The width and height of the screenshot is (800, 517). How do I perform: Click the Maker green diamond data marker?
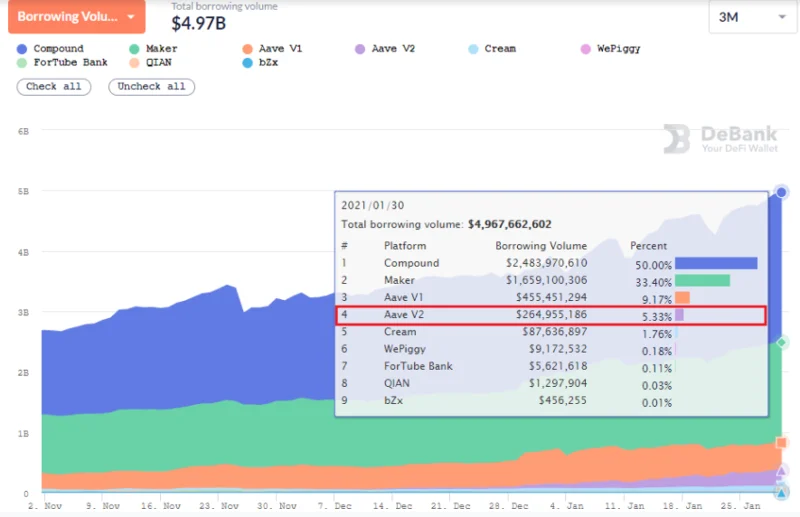[782, 342]
